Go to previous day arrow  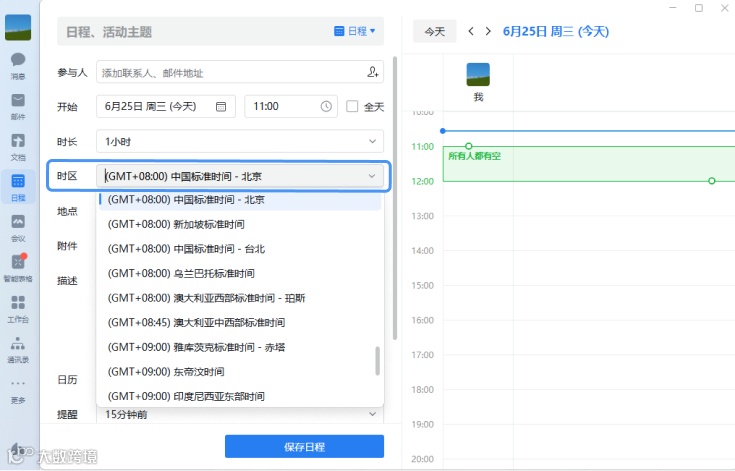pos(471,31)
